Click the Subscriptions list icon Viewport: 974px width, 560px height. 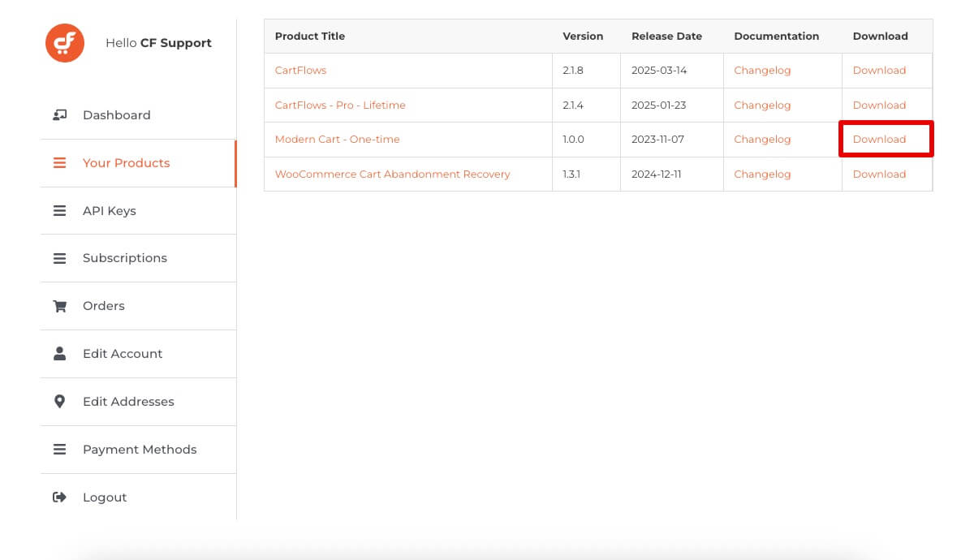[x=59, y=258]
